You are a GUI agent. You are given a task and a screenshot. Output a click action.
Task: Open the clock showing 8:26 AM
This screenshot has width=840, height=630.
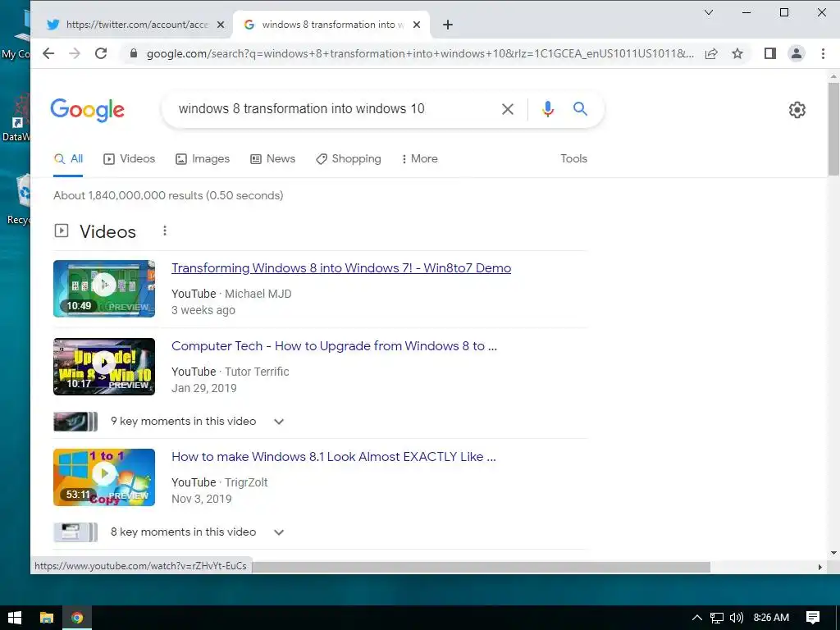click(x=771, y=618)
